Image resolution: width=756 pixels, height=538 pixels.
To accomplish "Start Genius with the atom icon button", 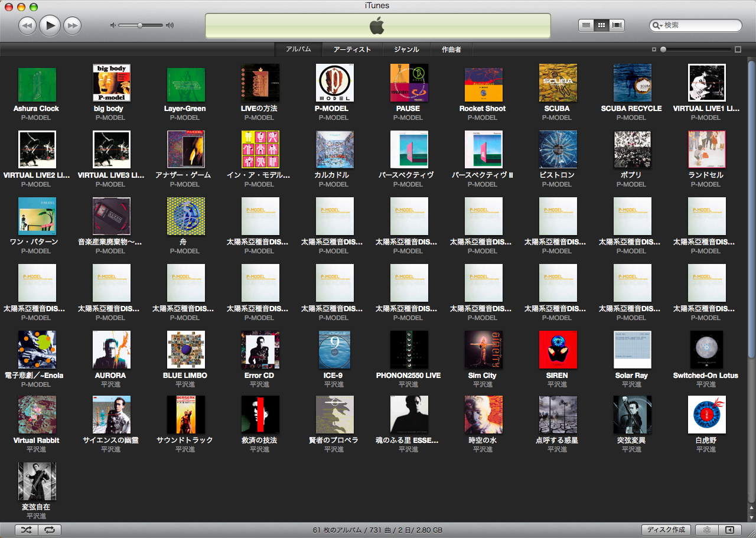I will [706, 530].
